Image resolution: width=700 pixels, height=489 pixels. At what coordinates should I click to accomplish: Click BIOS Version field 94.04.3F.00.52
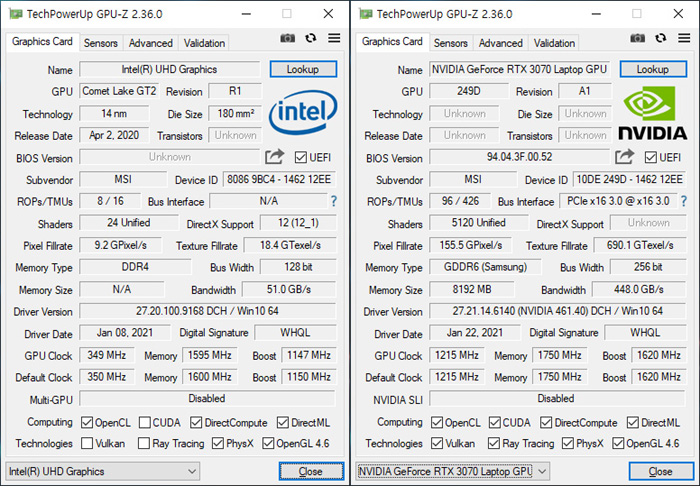(x=519, y=157)
